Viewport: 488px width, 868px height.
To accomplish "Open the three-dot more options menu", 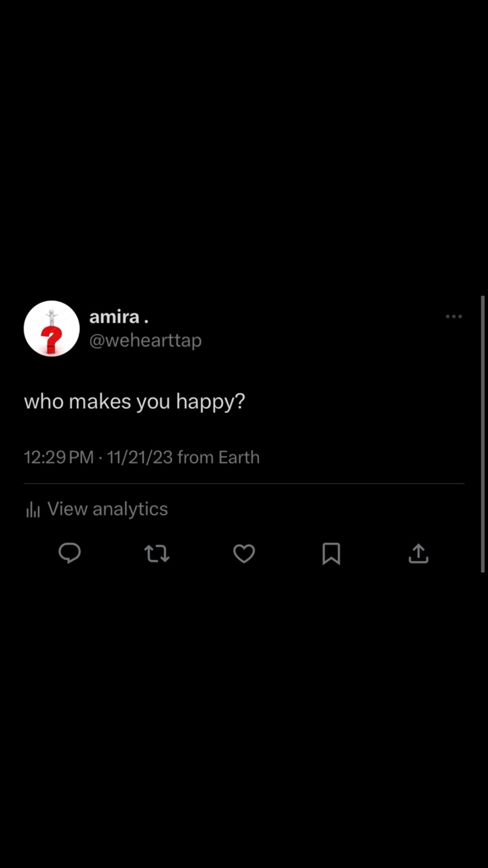I will pyautogui.click(x=453, y=317).
